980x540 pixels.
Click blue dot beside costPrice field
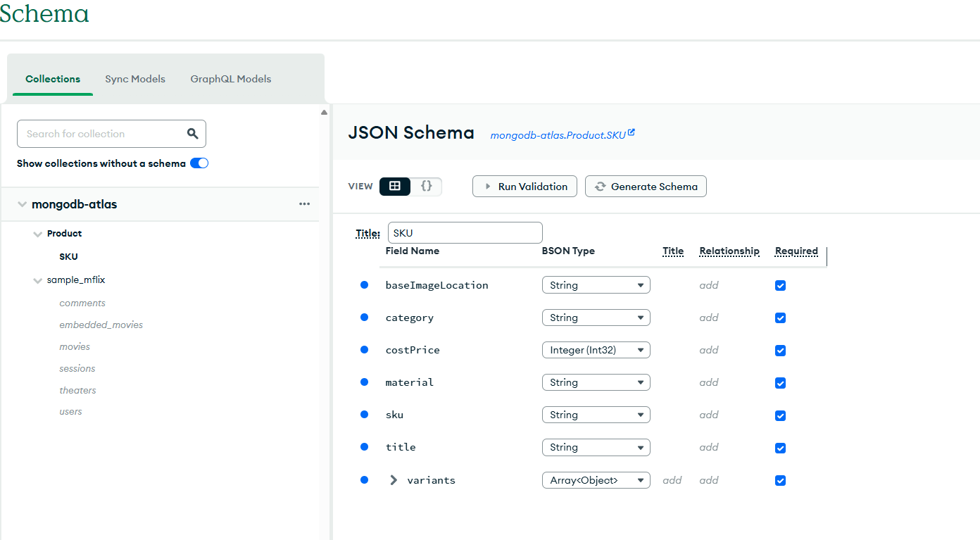pyautogui.click(x=364, y=350)
